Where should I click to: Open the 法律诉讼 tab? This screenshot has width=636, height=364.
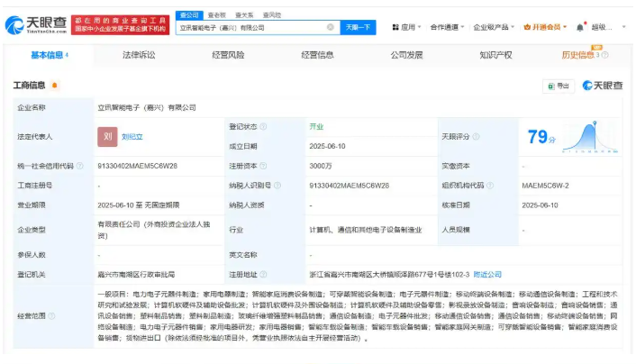tap(139, 55)
